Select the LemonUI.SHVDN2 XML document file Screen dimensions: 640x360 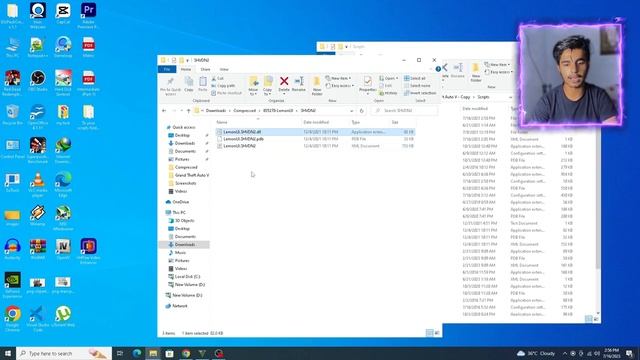click(x=315, y=146)
